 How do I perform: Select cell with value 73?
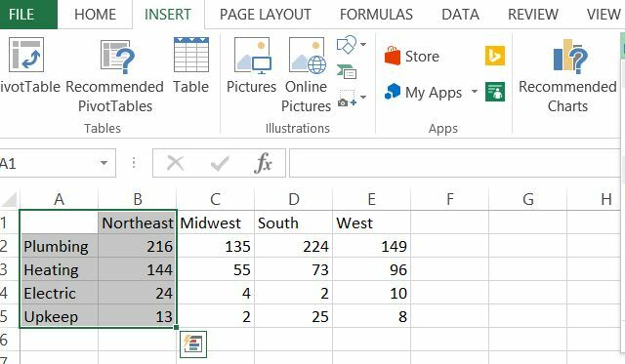pos(293,269)
